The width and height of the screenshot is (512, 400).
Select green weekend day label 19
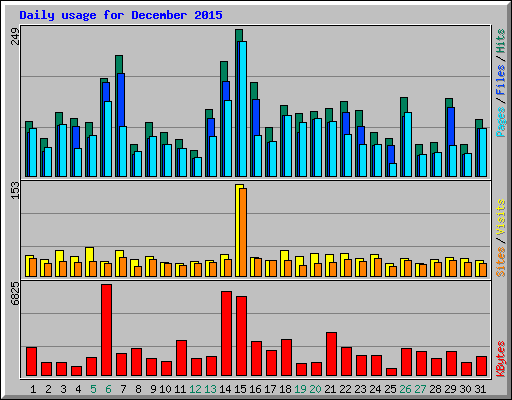300,389
